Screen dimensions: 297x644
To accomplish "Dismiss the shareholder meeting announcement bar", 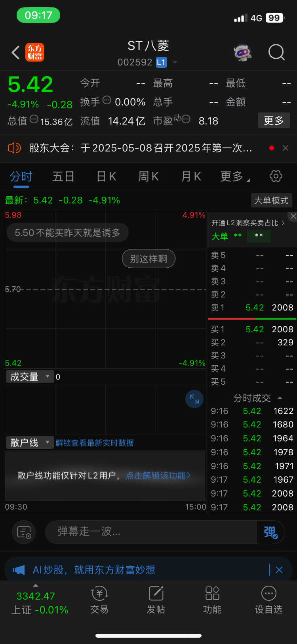I will [x=286, y=148].
